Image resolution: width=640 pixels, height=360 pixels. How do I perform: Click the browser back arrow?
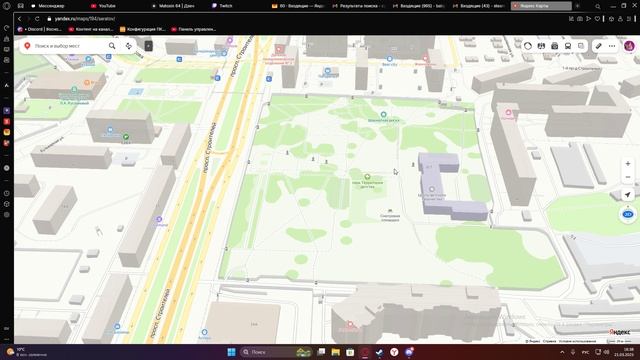coord(19,19)
